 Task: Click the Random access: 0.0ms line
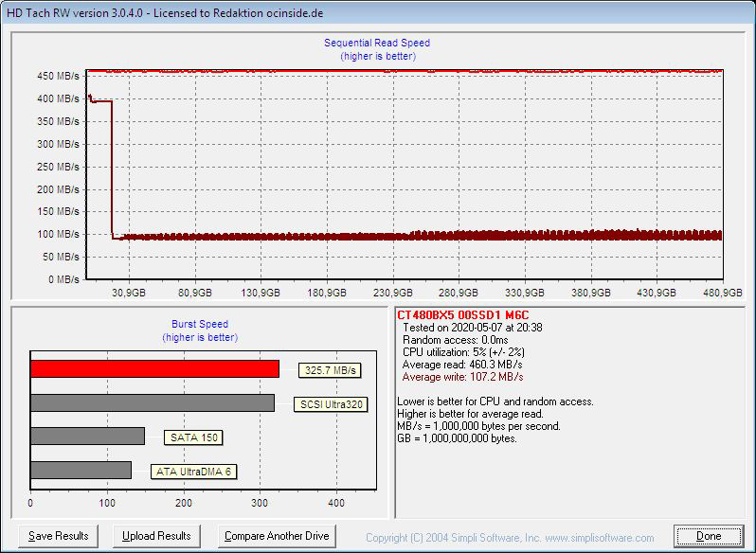(455, 340)
